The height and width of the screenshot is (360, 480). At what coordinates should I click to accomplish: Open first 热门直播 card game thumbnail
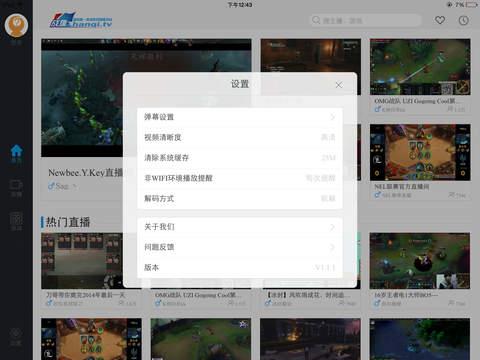[82, 261]
